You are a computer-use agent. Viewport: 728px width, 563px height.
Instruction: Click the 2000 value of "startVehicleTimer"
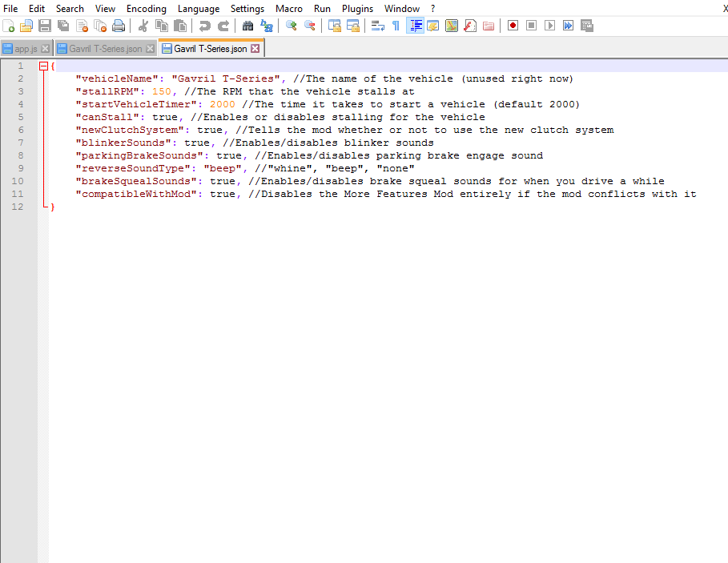pyautogui.click(x=223, y=104)
